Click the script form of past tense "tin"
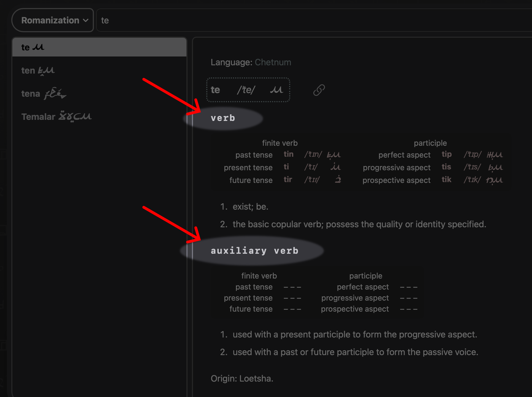Viewport: 532px width, 397px height. (x=334, y=155)
